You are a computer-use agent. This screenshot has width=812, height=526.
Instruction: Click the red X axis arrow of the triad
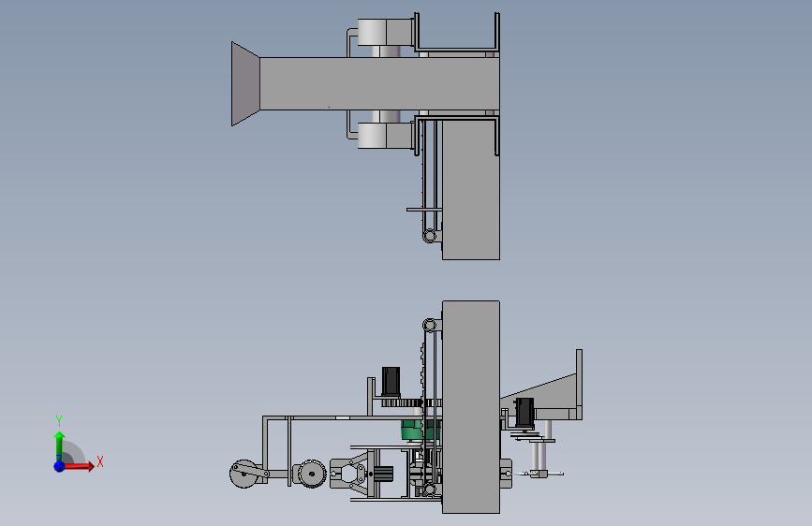pyautogui.click(x=81, y=466)
